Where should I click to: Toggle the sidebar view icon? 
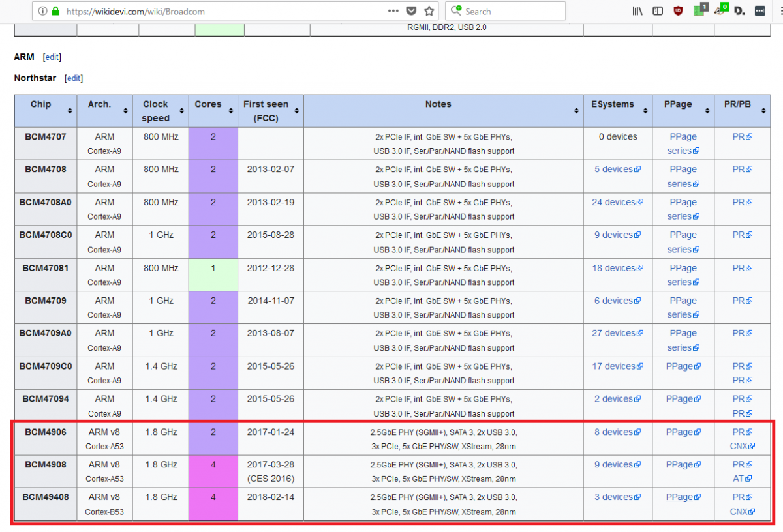click(x=658, y=11)
